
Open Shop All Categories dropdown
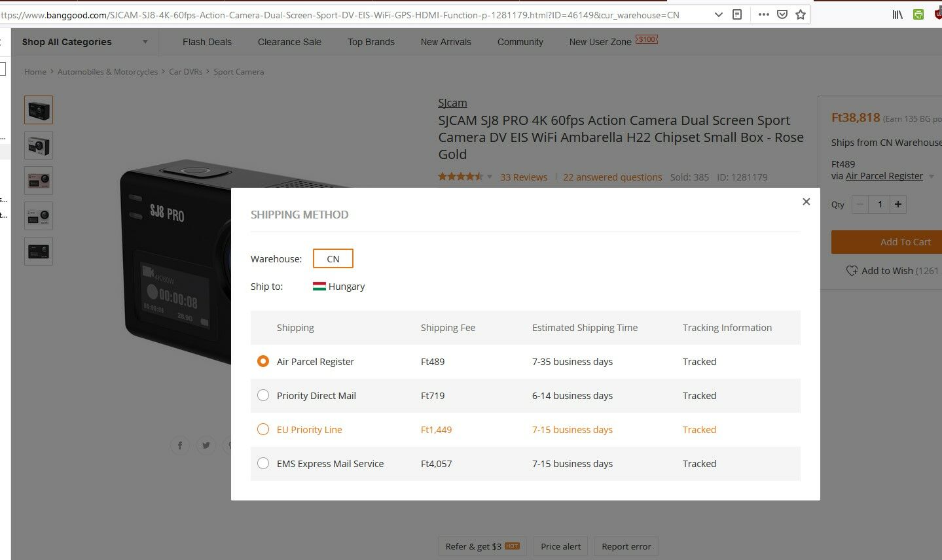click(x=84, y=42)
